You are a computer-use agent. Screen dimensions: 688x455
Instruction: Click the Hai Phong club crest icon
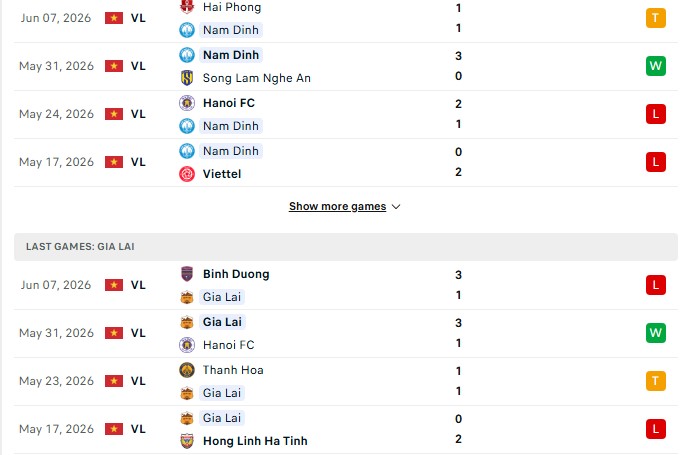[x=187, y=6]
